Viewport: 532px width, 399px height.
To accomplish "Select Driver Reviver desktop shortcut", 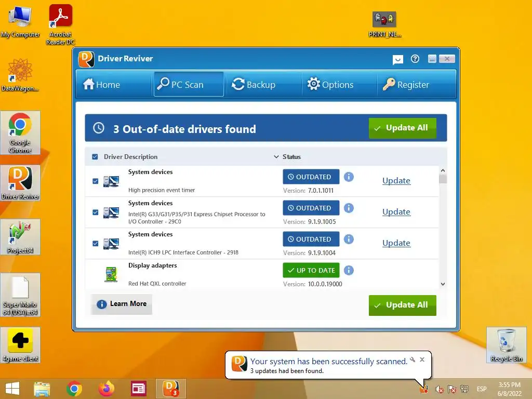I will [20, 183].
